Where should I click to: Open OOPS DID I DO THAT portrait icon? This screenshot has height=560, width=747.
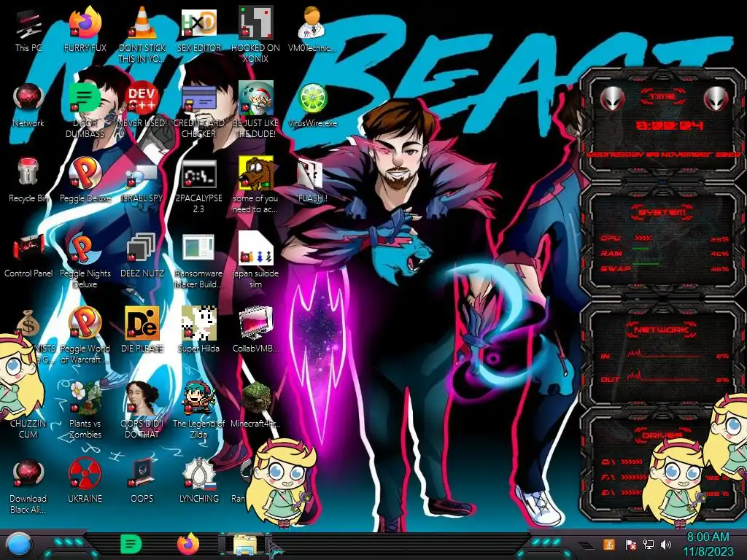142,411
